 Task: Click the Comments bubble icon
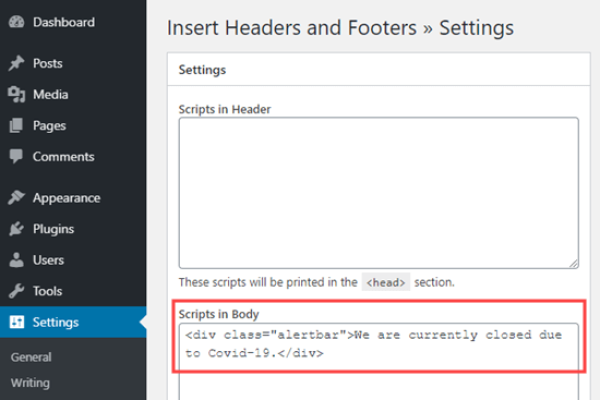coord(16,157)
